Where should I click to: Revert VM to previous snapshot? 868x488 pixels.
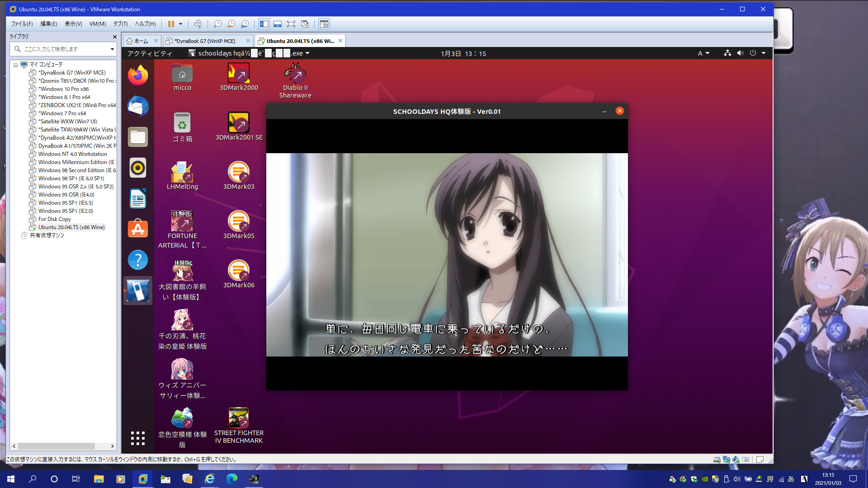pos(231,24)
